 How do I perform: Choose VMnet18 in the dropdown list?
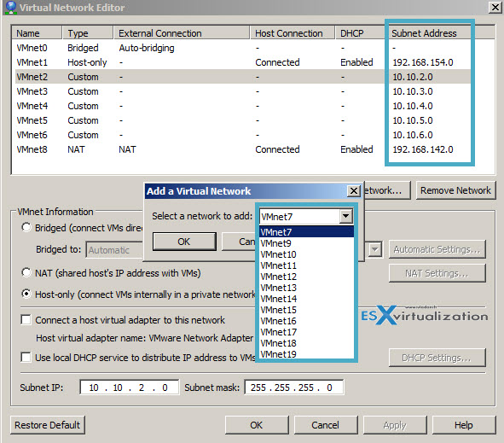point(307,343)
